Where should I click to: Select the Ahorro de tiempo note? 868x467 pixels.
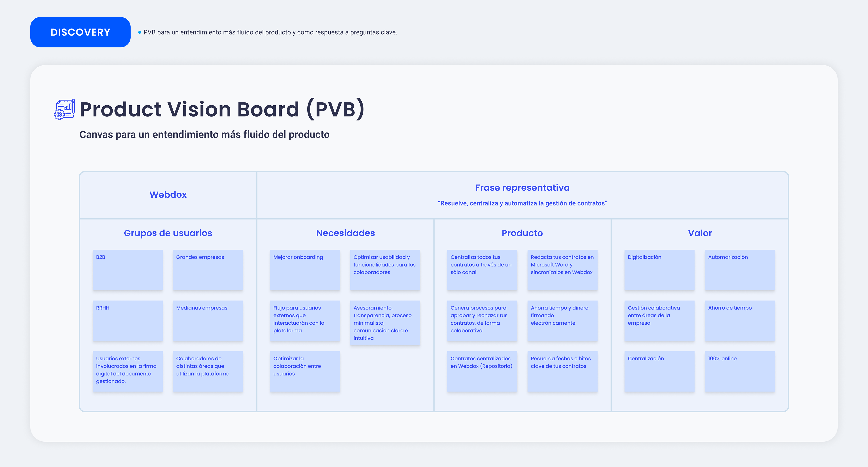(739, 321)
